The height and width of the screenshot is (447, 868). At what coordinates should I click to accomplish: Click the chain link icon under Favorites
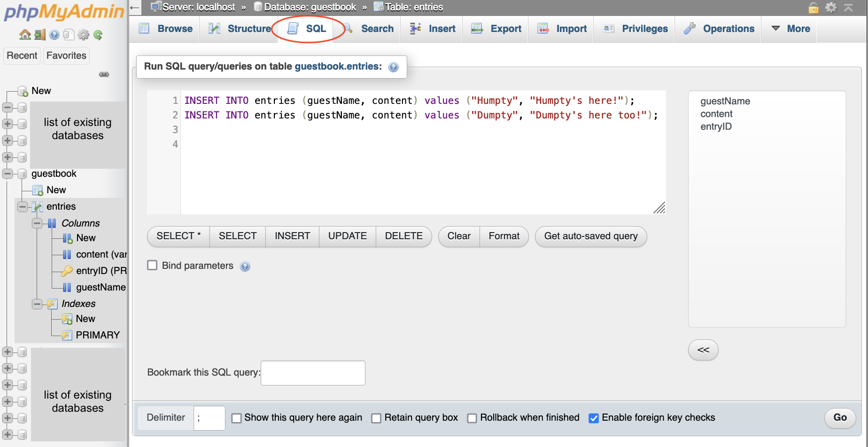pos(104,74)
